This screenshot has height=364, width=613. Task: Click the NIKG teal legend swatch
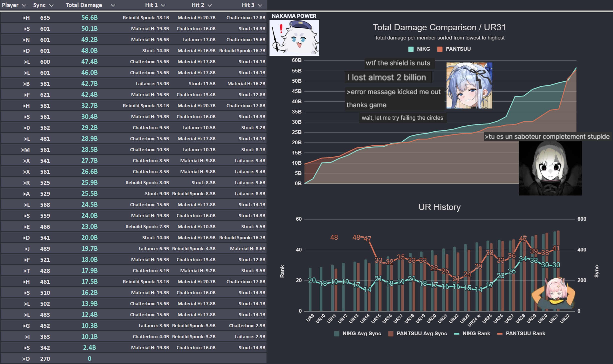coord(411,49)
